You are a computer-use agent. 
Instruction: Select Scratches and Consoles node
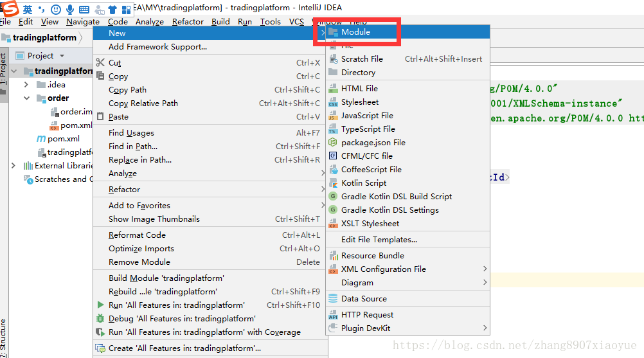click(x=58, y=179)
